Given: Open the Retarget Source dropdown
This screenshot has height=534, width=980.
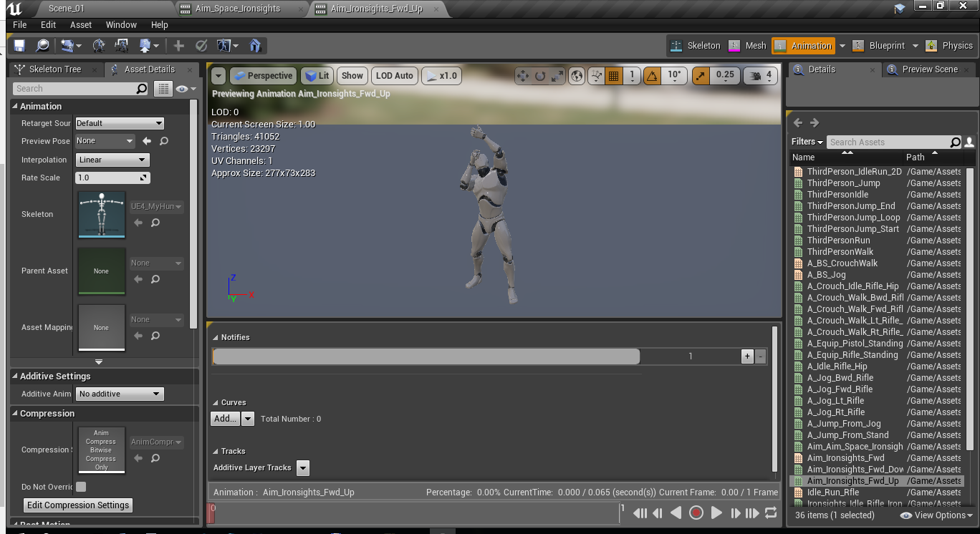Looking at the screenshot, I should [120, 123].
